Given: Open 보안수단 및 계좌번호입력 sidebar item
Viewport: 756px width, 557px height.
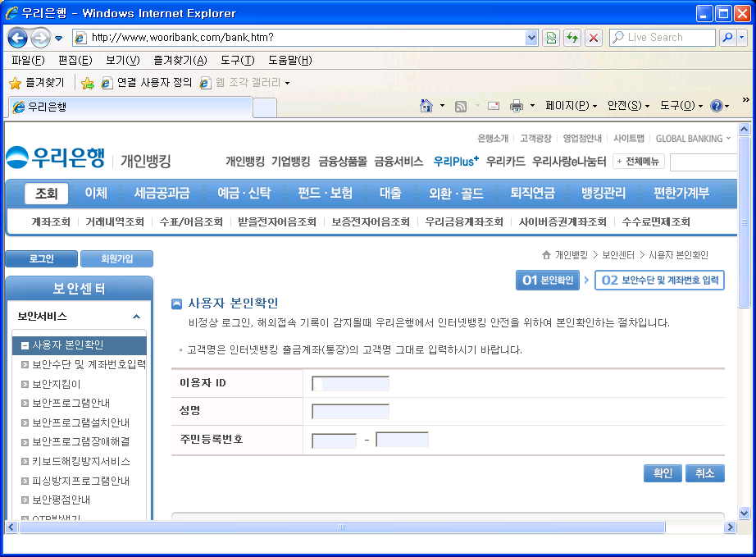Looking at the screenshot, I should click(84, 364).
